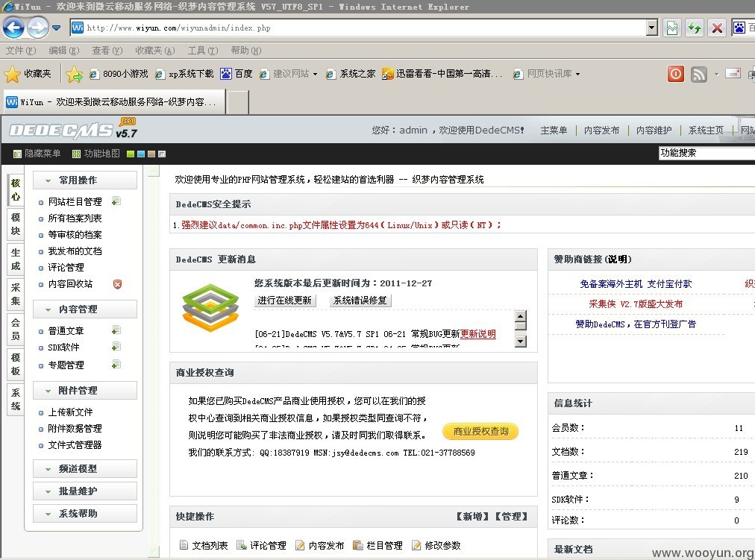Go forward with the browser Forward arrow

37,28
